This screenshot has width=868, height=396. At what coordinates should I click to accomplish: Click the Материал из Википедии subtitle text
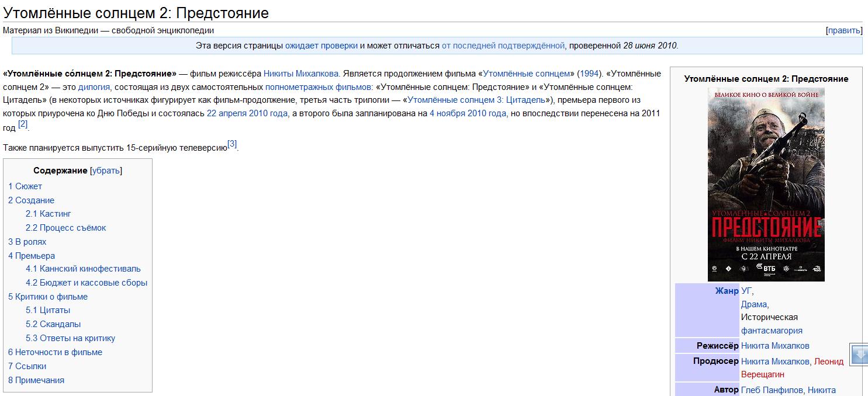[109, 30]
